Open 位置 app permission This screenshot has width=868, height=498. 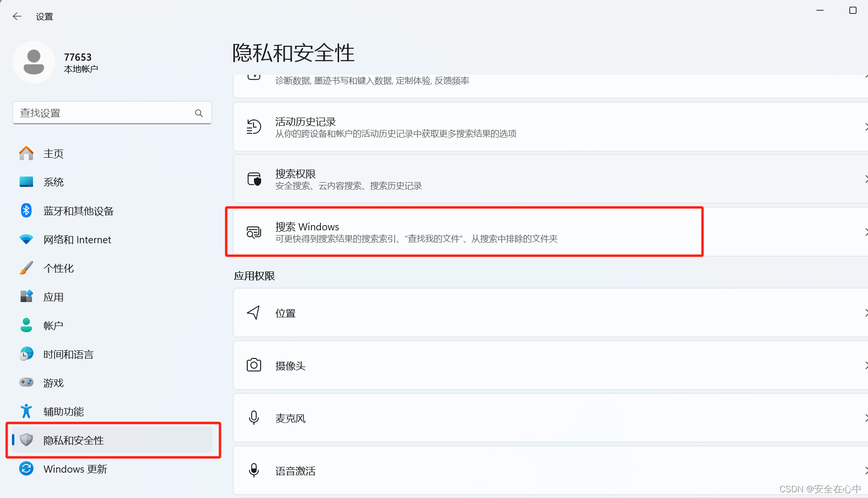coord(550,313)
